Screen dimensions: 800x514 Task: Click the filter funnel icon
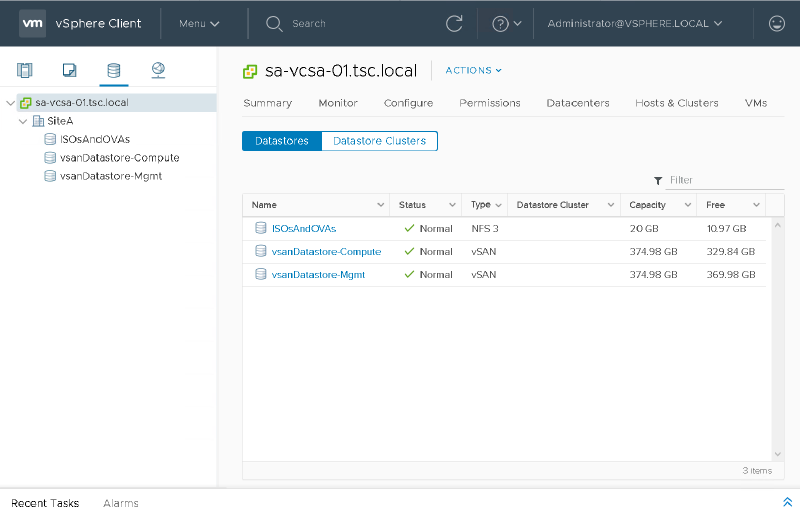tap(658, 181)
